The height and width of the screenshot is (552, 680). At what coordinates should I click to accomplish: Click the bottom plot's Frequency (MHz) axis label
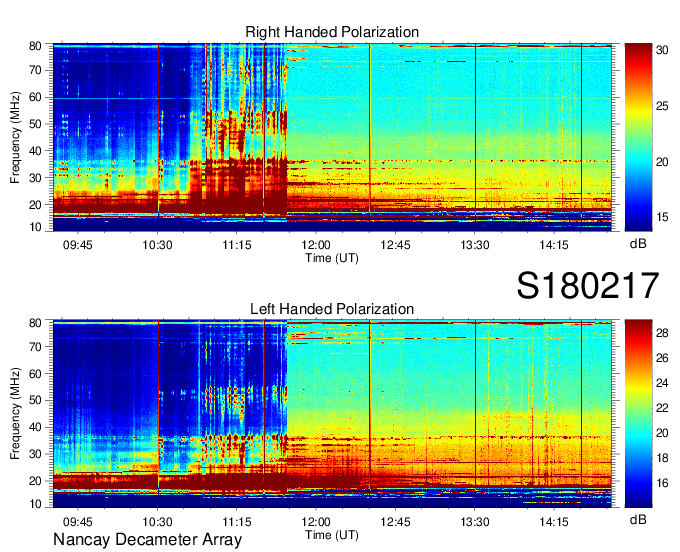[15, 414]
